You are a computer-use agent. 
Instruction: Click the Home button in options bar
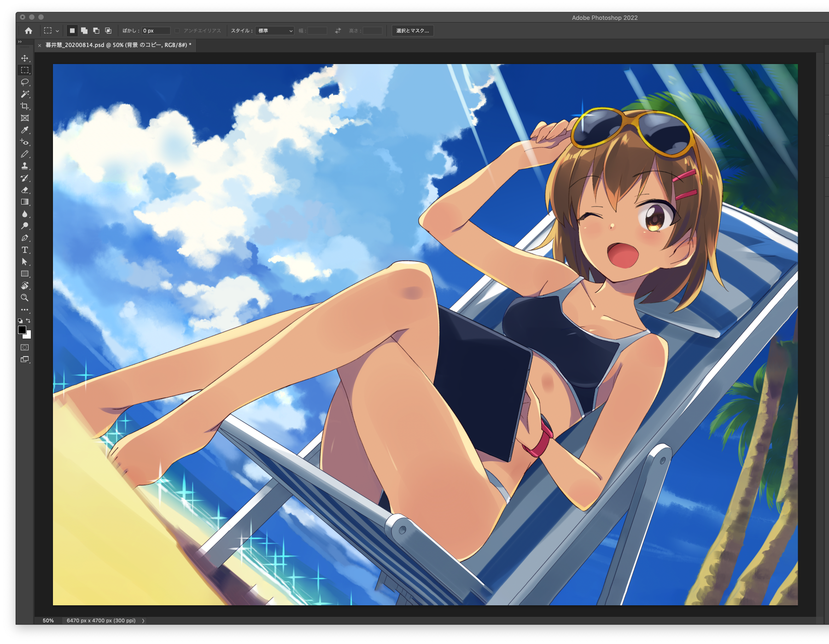pos(29,31)
